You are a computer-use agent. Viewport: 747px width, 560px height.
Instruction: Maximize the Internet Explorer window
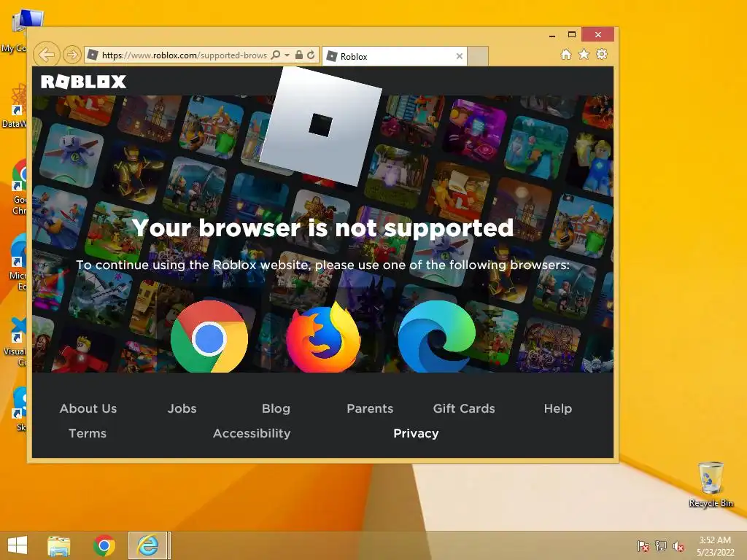click(572, 35)
